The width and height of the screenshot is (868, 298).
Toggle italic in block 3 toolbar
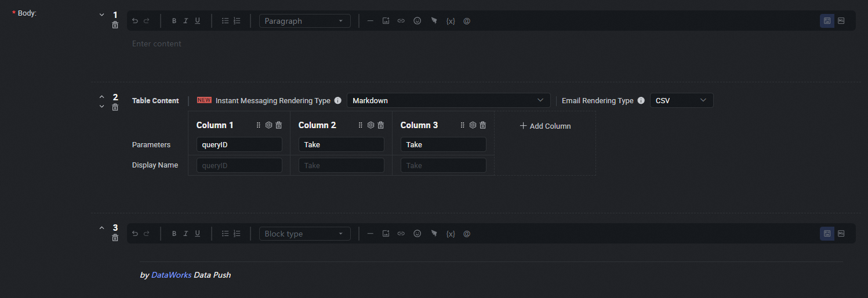186,234
